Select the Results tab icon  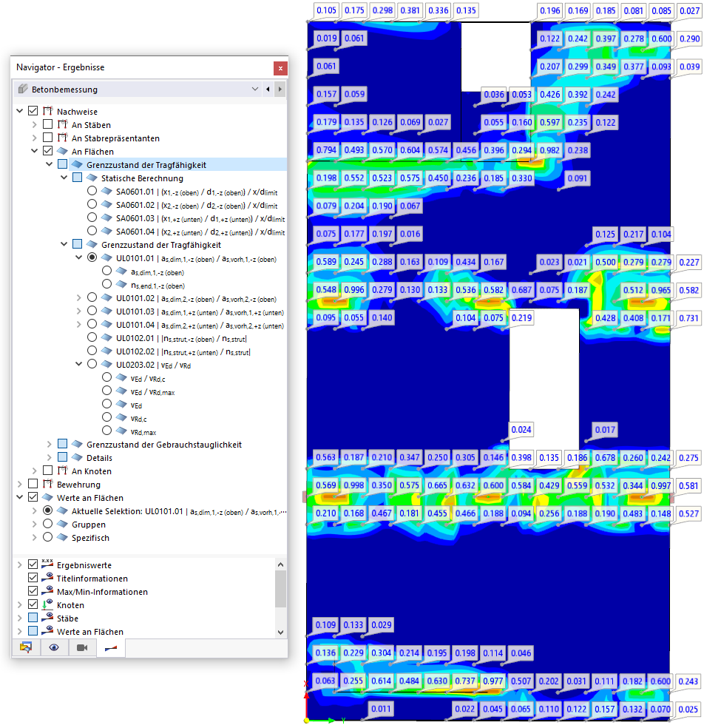110,647
